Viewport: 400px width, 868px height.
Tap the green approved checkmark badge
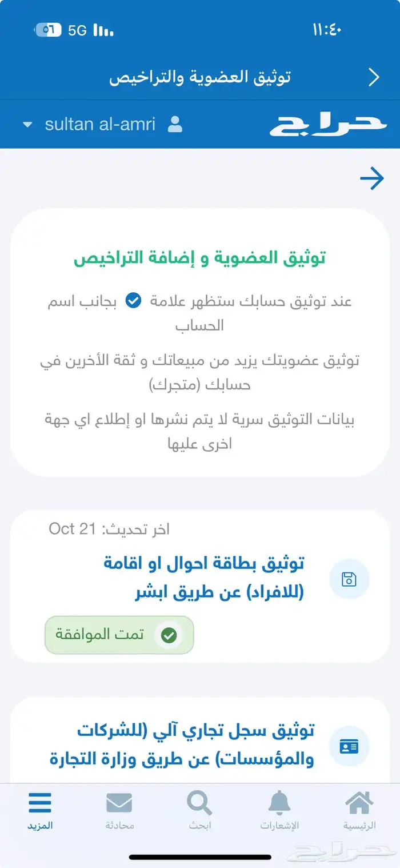click(169, 635)
